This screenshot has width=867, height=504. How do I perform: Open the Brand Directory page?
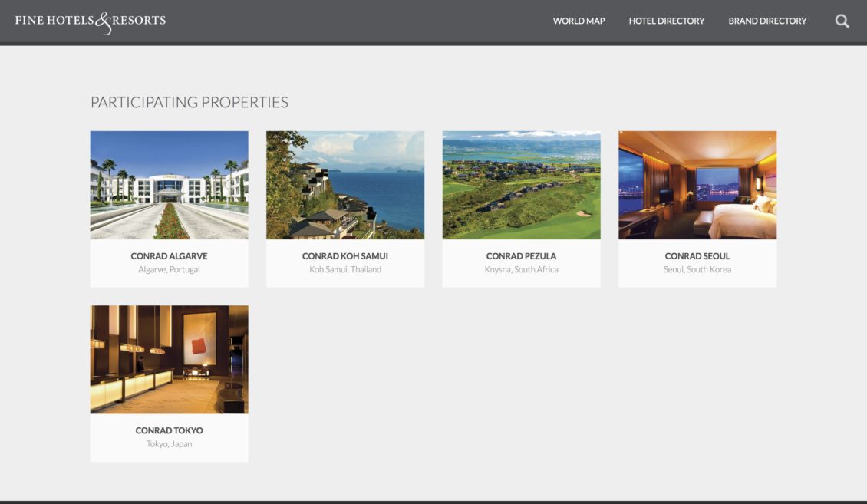(767, 21)
